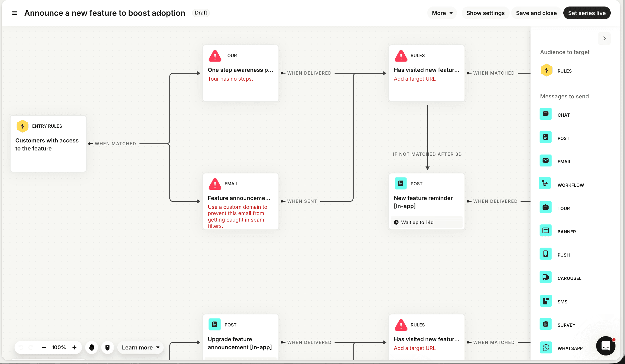This screenshot has width=625, height=364.
Task: Select the Push icon in sidebar
Action: click(x=546, y=254)
